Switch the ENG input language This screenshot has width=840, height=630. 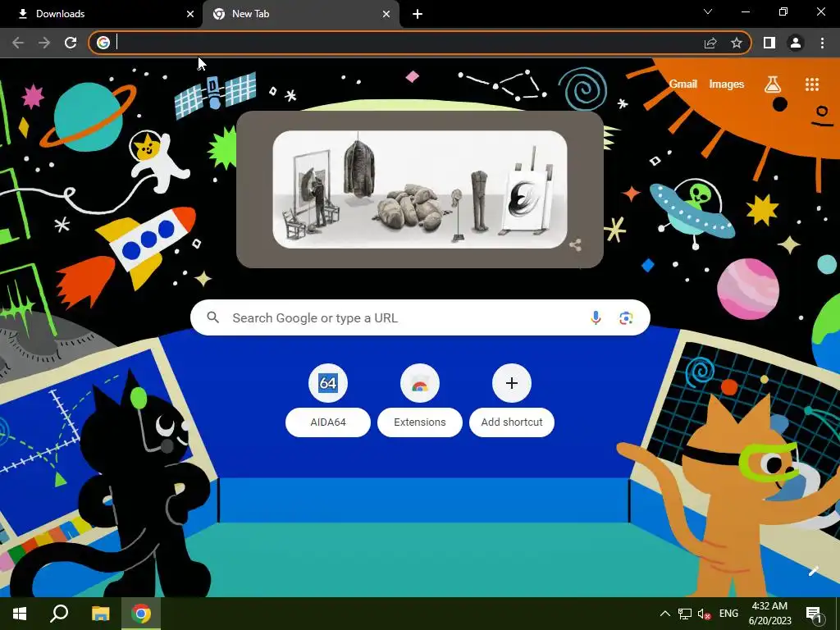(x=728, y=614)
